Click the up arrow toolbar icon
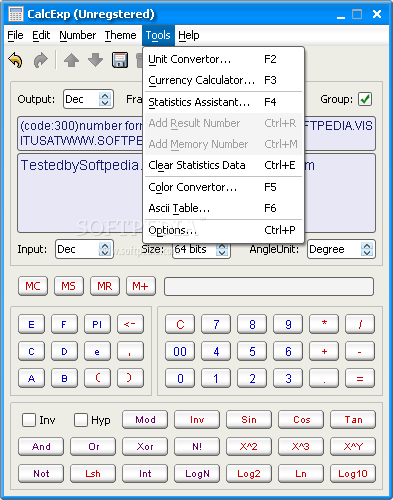Viewport: 393px width, 500px height. point(71,60)
